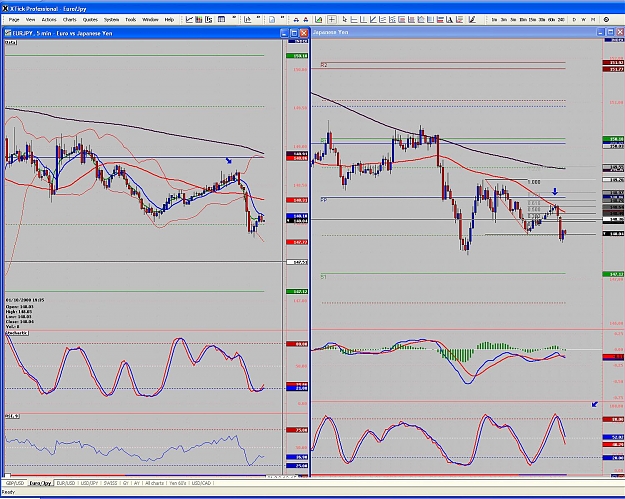Open the EUR/USD page tab
Screen dimensions: 625x499
tap(66, 483)
